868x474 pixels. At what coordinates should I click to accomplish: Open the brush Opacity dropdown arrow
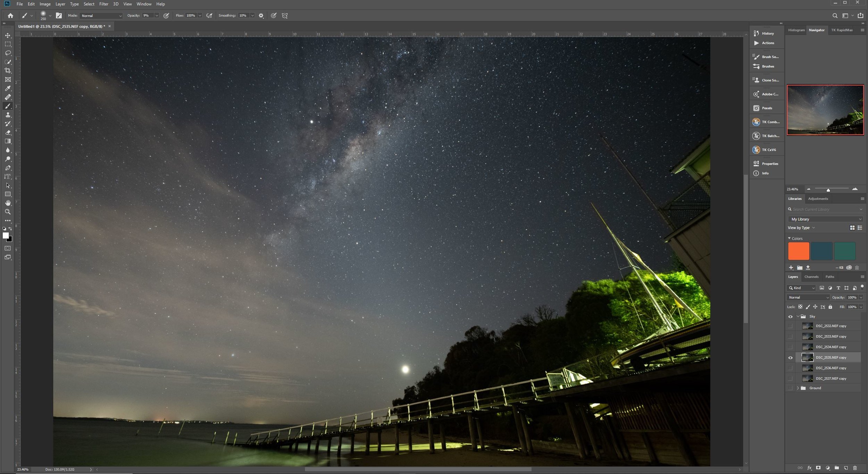[x=157, y=16]
